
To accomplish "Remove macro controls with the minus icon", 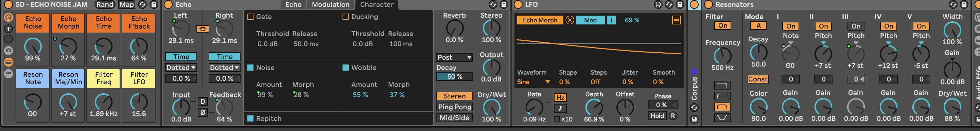I will [8, 39].
